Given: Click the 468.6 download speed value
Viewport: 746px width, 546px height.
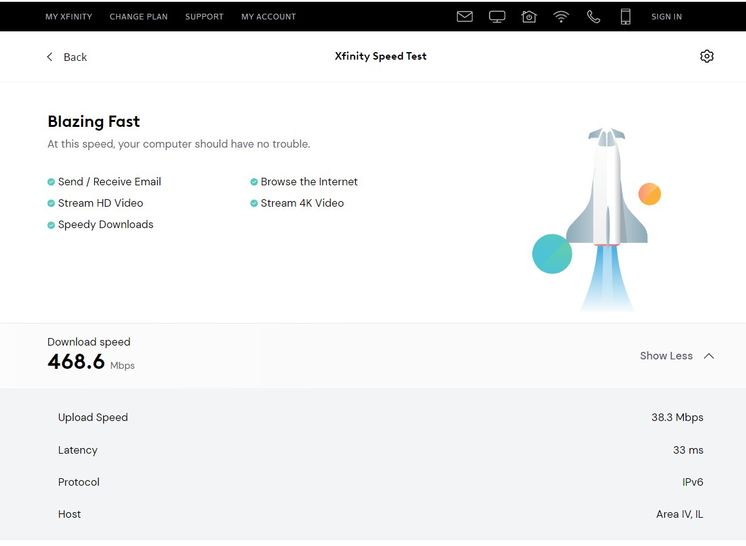Looking at the screenshot, I should 76,362.
